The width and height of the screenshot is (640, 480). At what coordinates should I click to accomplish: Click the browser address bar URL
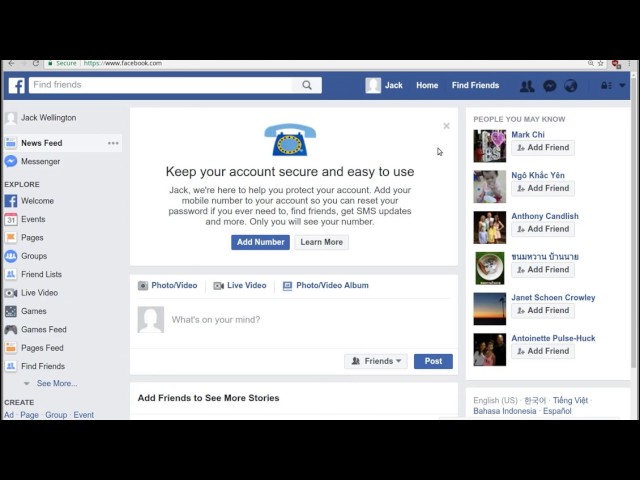pos(122,63)
